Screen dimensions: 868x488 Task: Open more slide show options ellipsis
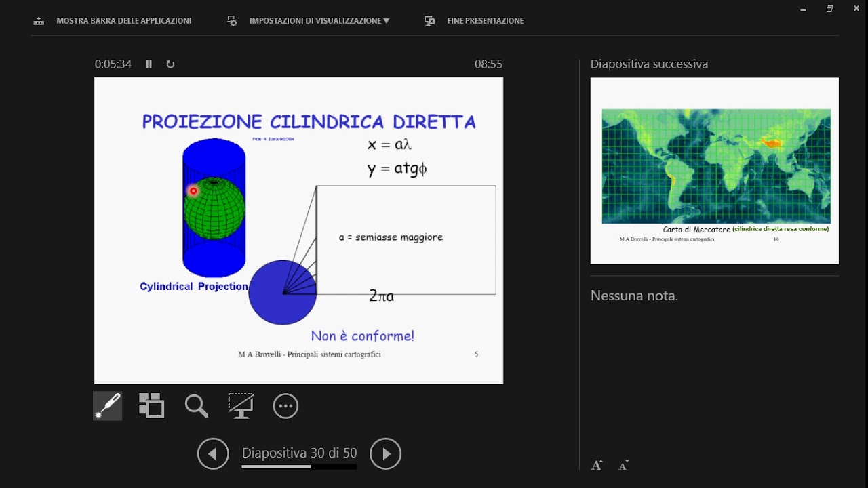[285, 406]
